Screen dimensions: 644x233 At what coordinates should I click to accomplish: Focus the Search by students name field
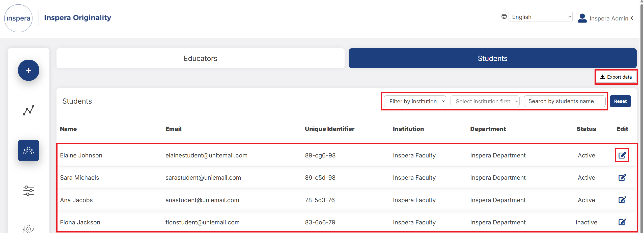tap(565, 101)
